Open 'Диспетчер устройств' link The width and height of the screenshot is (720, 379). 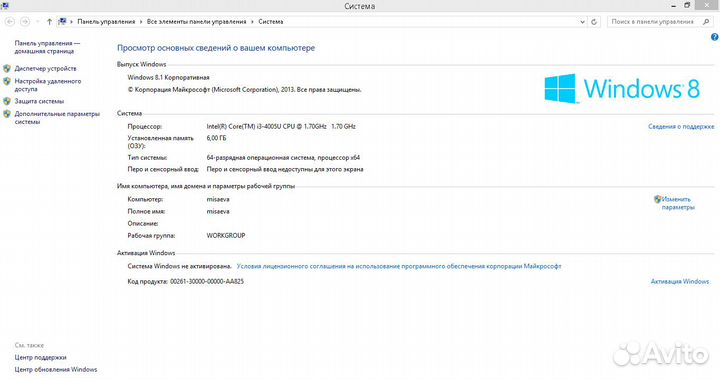click(45, 68)
